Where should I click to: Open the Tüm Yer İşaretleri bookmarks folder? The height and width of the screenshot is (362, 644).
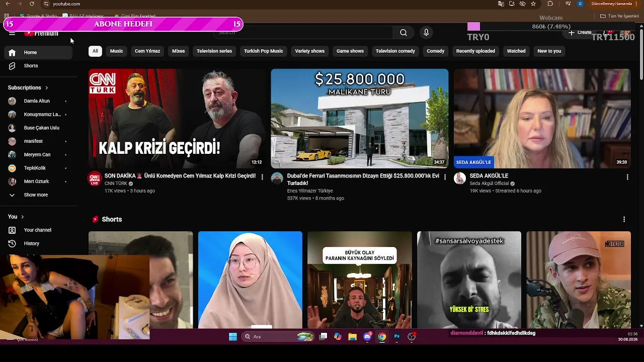[x=619, y=16]
